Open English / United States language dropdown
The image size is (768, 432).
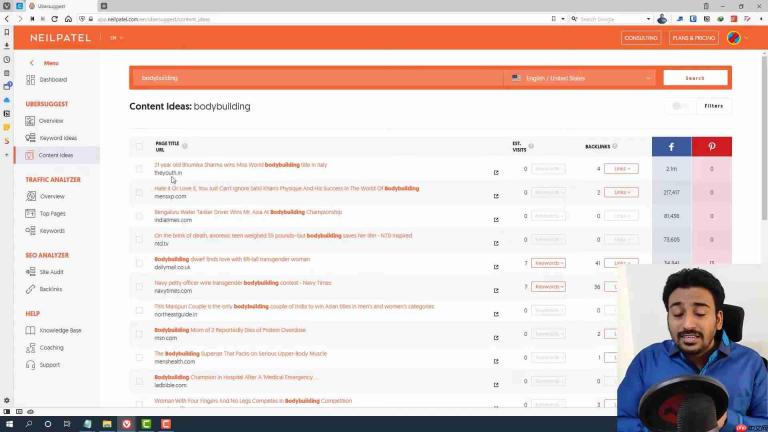click(580, 78)
